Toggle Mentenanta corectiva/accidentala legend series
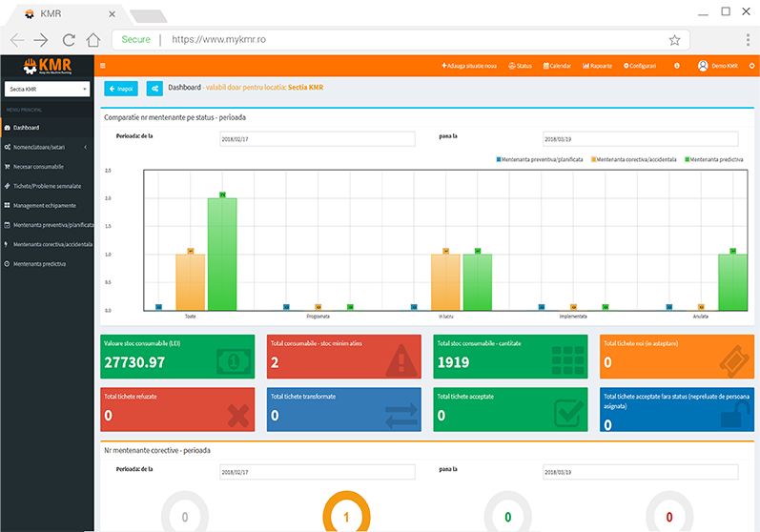This screenshot has width=760, height=532. [636, 159]
